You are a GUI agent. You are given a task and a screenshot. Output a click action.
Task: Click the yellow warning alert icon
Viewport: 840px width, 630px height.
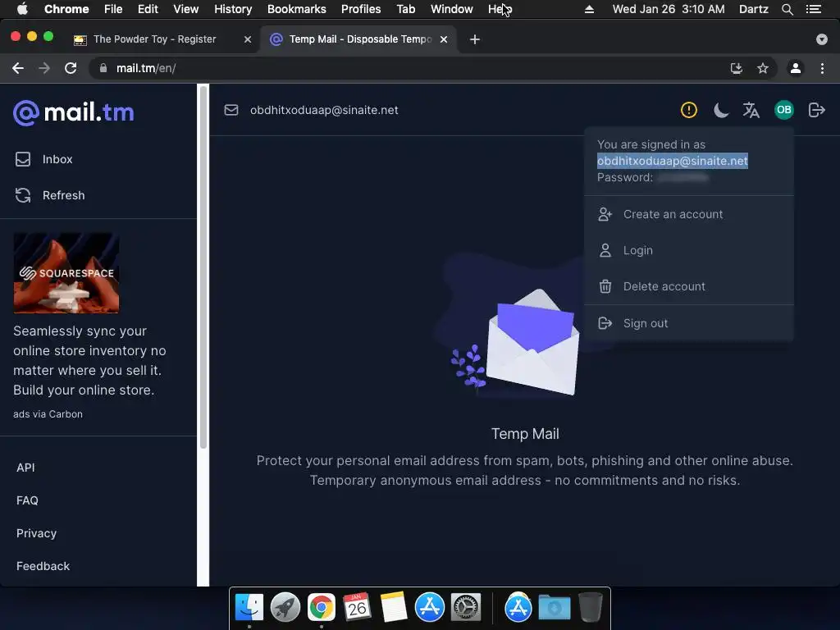688,110
